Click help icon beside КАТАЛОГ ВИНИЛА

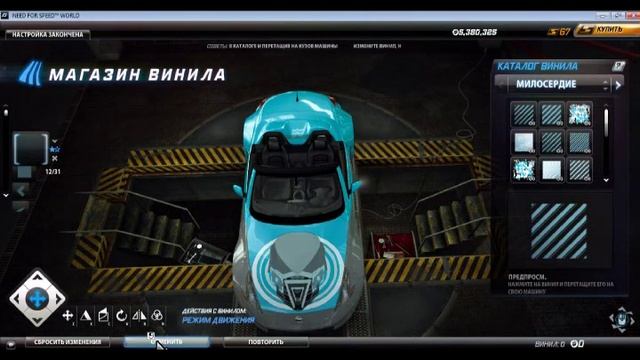[618, 66]
